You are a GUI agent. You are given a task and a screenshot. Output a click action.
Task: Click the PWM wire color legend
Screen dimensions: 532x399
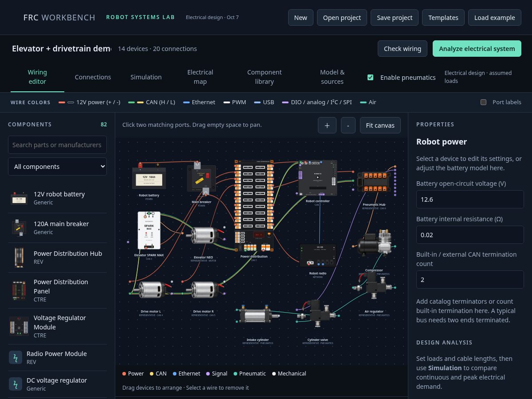click(235, 102)
